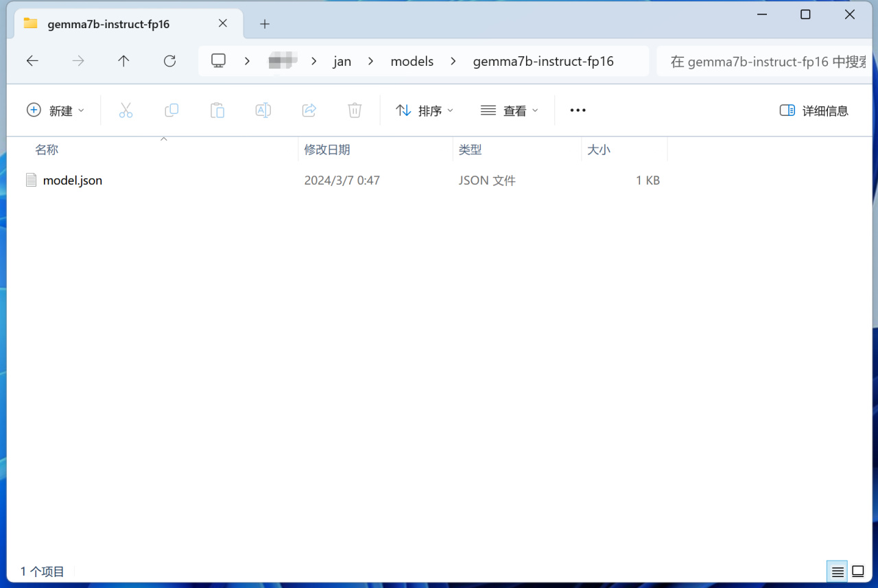Select the model.json file icon
The width and height of the screenshot is (878, 588).
pyautogui.click(x=31, y=180)
